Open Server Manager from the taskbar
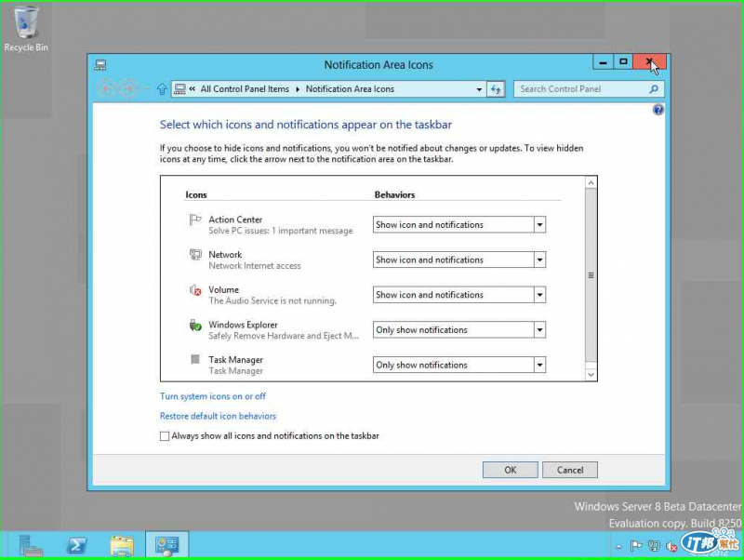 31,545
